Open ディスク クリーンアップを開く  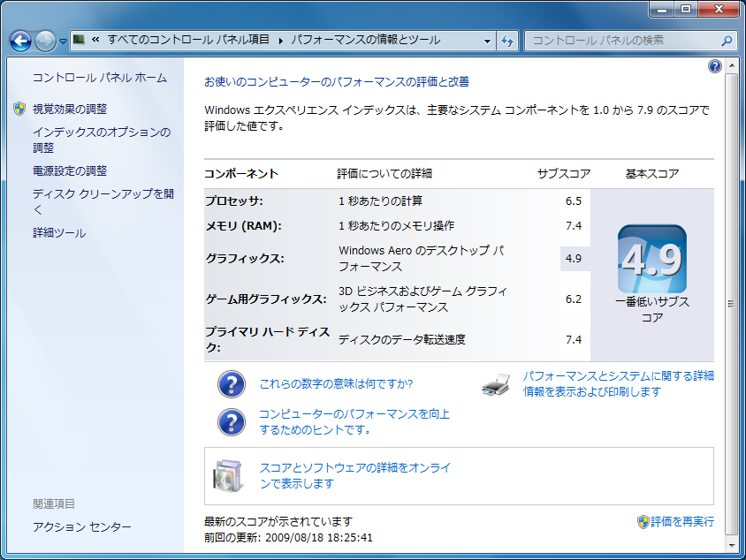(x=103, y=201)
